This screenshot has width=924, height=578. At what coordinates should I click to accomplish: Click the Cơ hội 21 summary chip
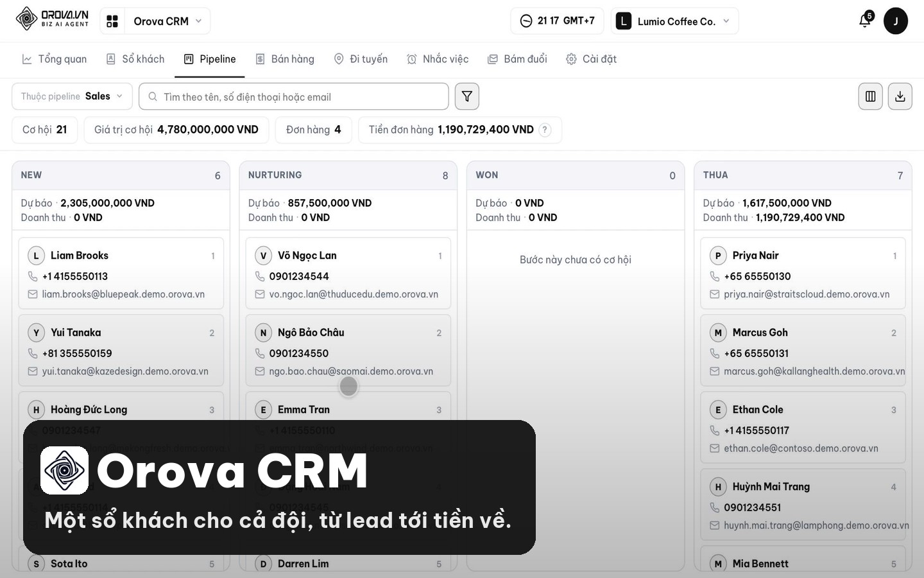coord(45,130)
